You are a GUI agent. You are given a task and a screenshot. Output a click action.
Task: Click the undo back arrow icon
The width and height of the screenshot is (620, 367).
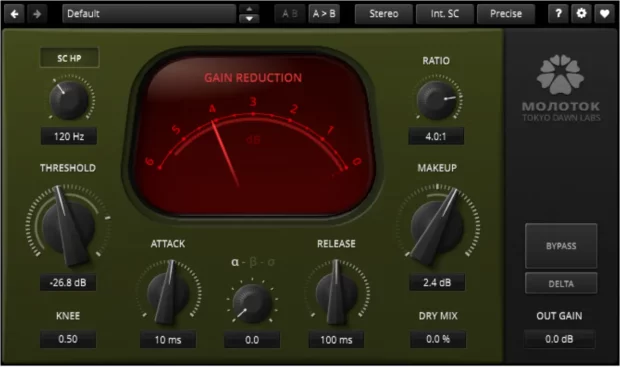15,14
